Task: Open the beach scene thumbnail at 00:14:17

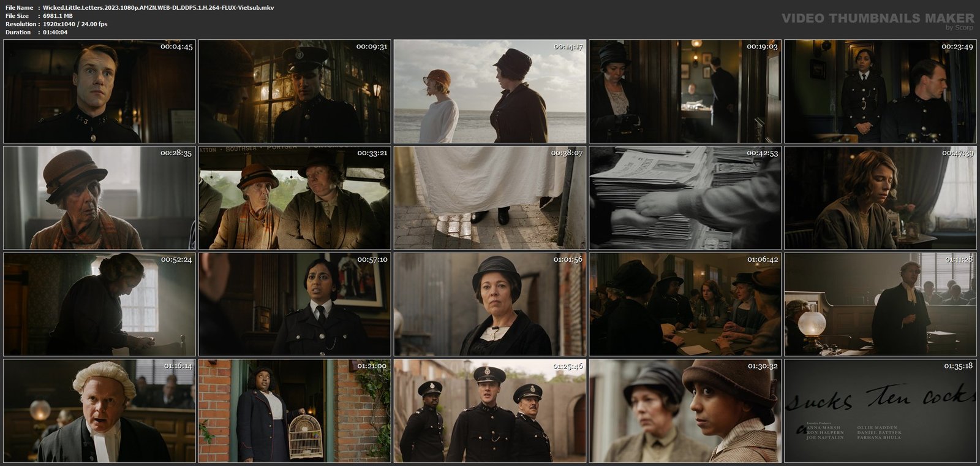Action: point(490,91)
